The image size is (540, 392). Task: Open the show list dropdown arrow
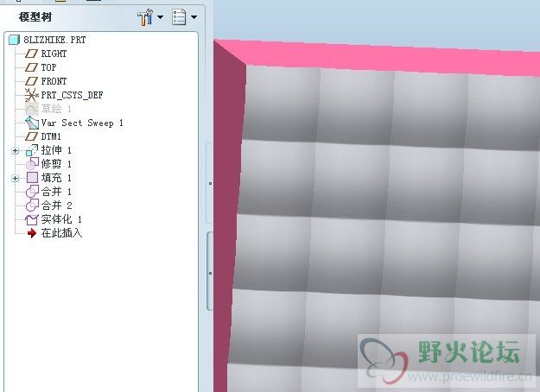194,17
